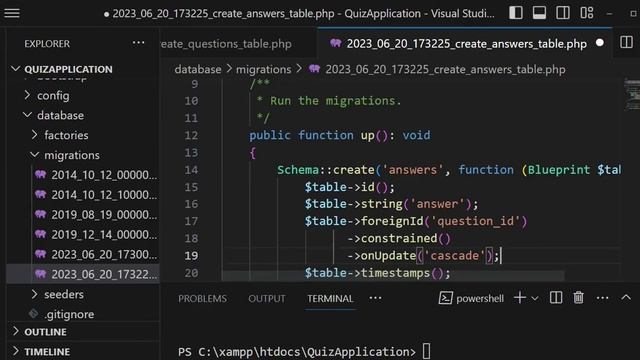Click the EXPLORER panel title
Viewport: 640px width, 360px height.
coord(47,44)
